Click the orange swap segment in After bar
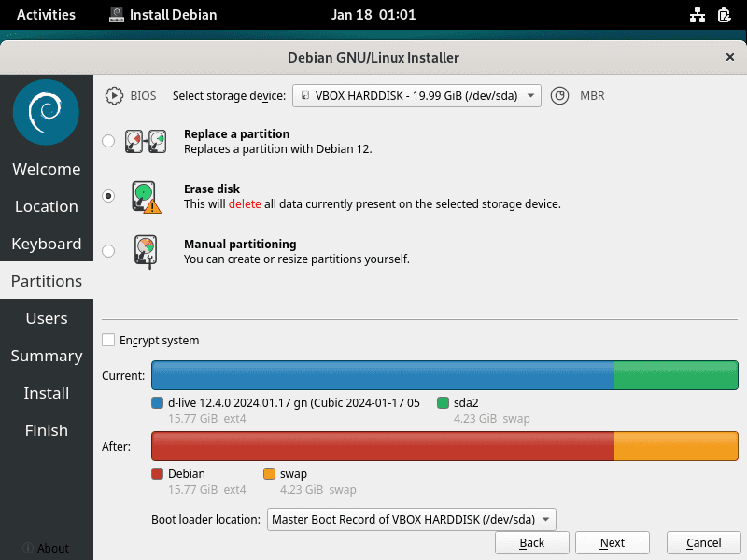Image resolution: width=747 pixels, height=560 pixels. 676,446
